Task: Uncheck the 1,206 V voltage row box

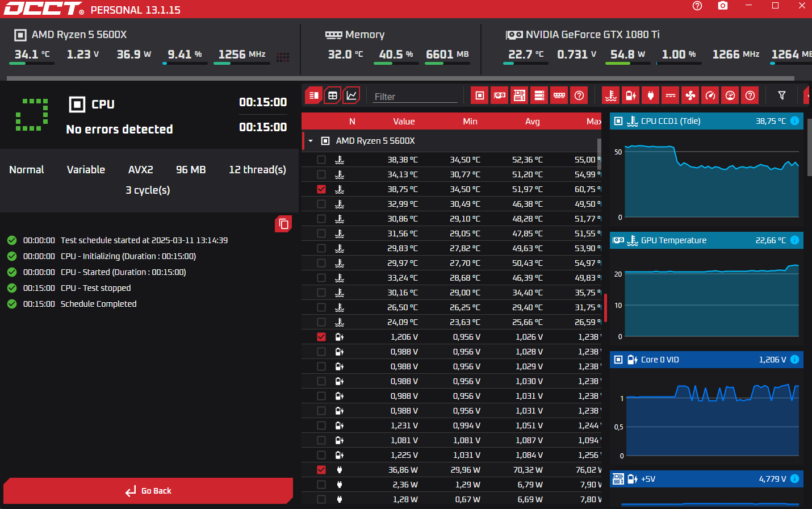Action: coord(321,337)
